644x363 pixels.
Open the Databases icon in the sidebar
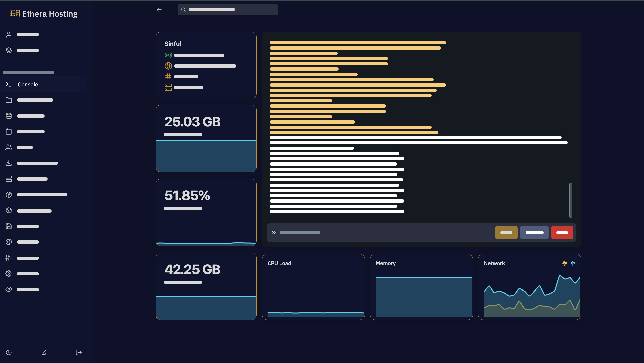pyautogui.click(x=9, y=116)
